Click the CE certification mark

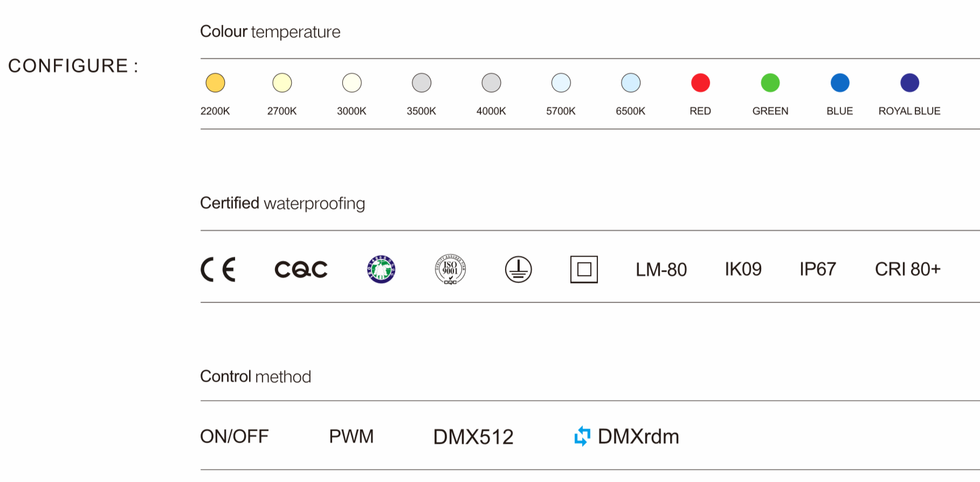tap(218, 270)
